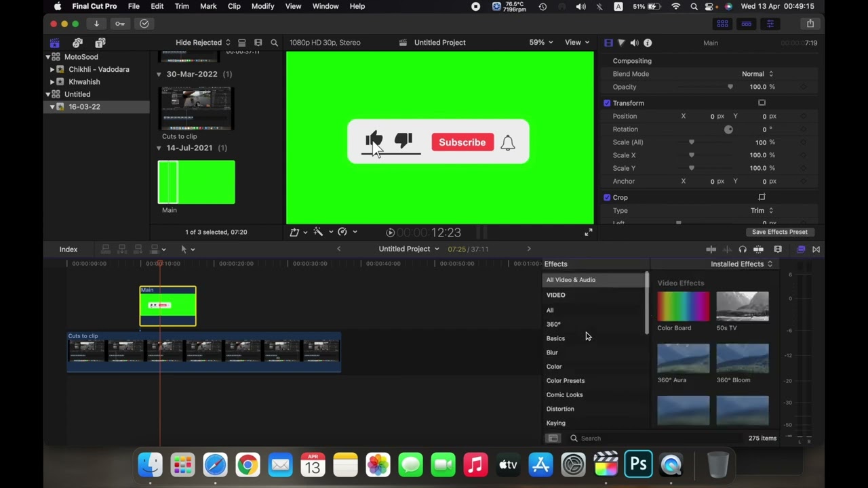Show the Titles and Generators sidebar
The width and height of the screenshot is (868, 488).
pyautogui.click(x=100, y=43)
